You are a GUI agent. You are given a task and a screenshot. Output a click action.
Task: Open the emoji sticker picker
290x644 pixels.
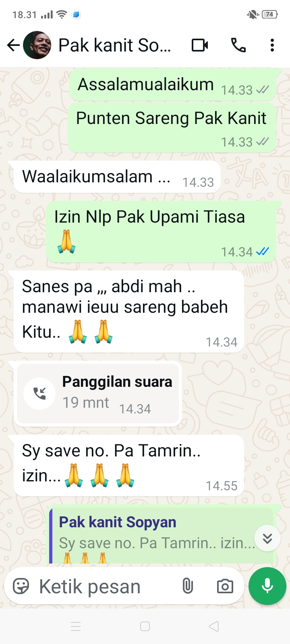coord(21,586)
